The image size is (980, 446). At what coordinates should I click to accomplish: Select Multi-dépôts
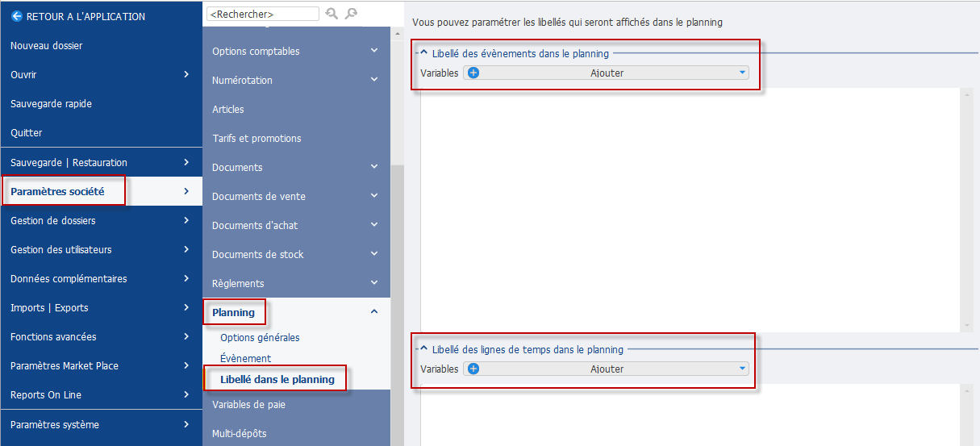(x=296, y=433)
